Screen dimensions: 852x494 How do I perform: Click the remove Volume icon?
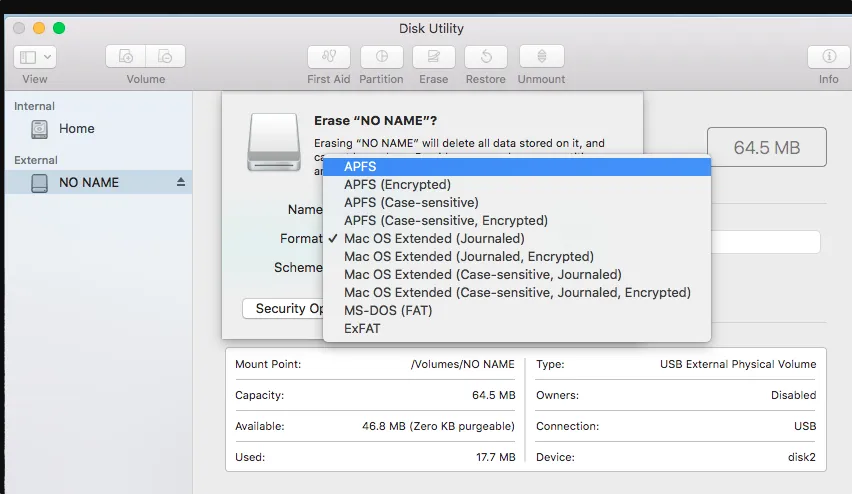(x=165, y=56)
